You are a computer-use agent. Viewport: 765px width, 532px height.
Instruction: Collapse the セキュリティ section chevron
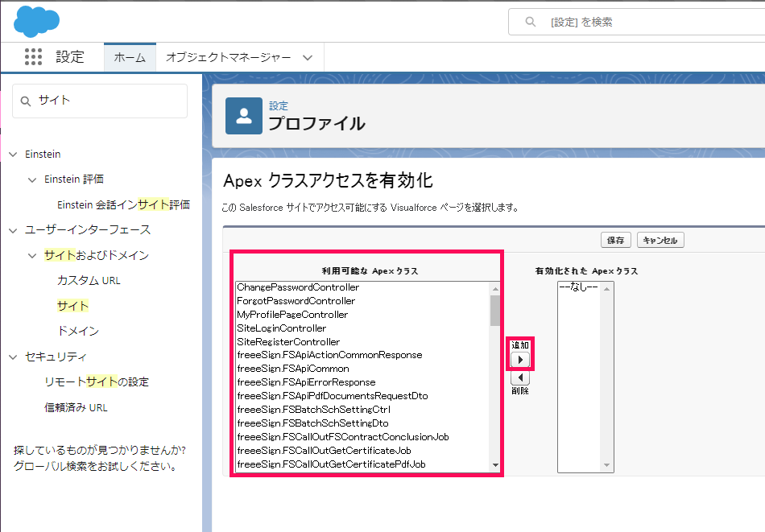(13, 357)
